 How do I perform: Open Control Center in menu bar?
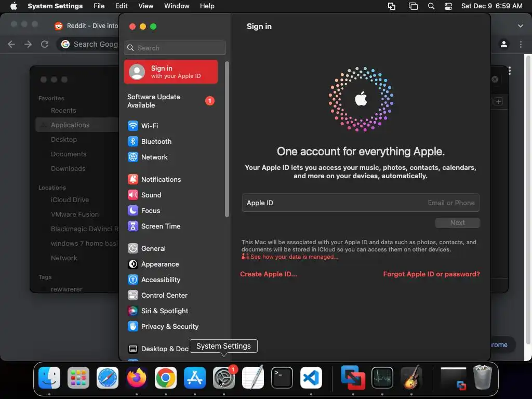[x=448, y=6]
